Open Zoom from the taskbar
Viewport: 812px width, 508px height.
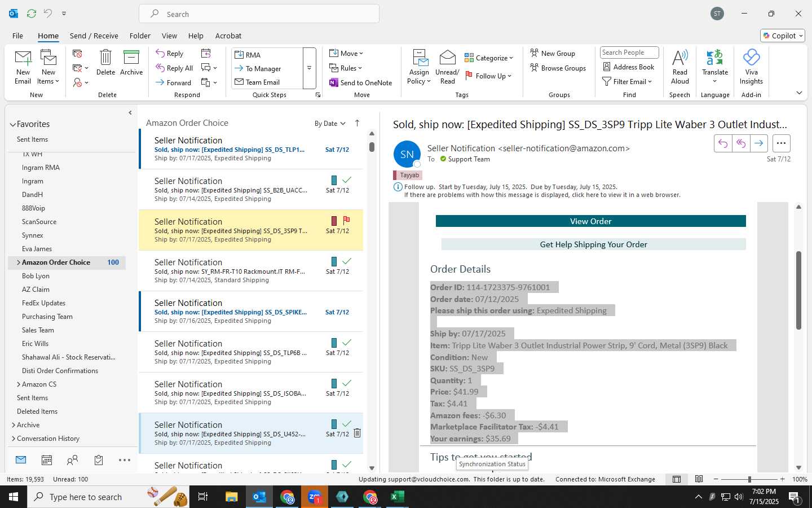click(315, 497)
